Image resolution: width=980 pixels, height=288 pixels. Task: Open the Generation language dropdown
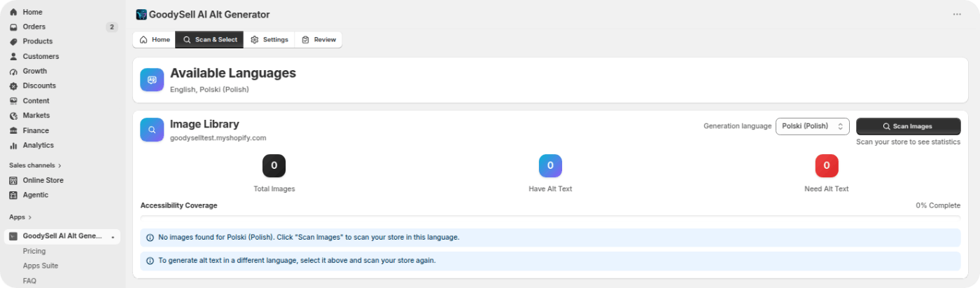point(813,126)
